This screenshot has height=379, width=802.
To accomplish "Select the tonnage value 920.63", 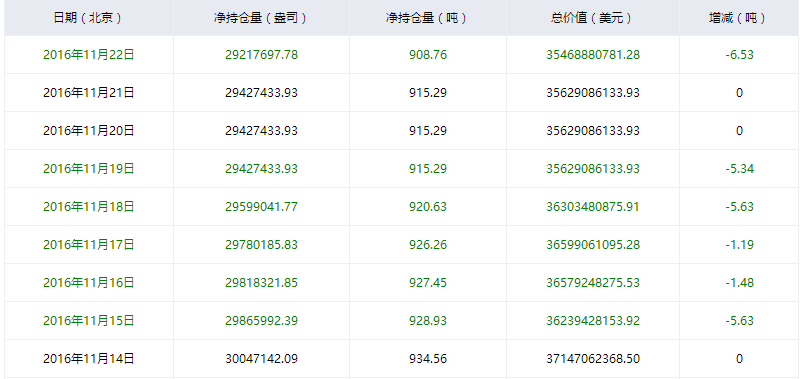I will [x=428, y=207].
